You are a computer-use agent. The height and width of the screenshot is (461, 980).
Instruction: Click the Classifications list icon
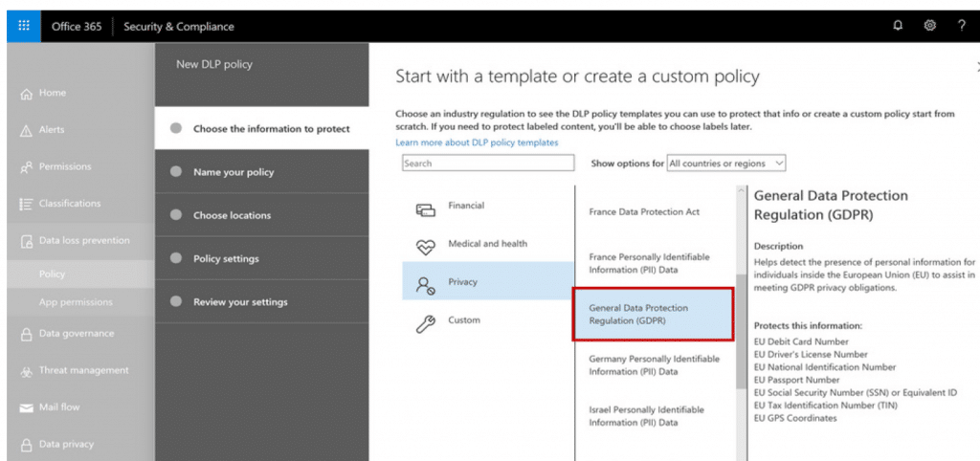[x=26, y=205]
